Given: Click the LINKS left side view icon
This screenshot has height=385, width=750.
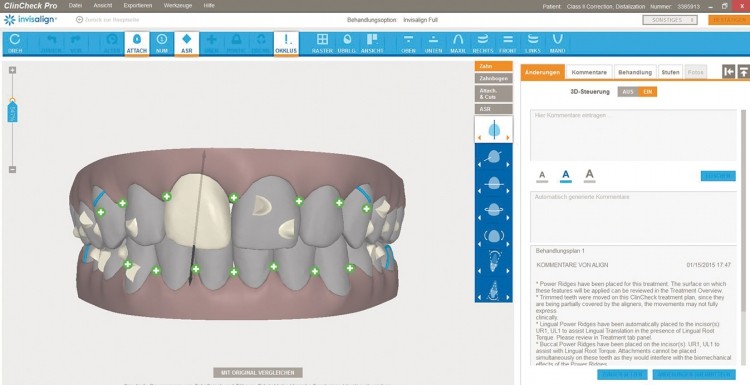Looking at the screenshot, I should [532, 44].
